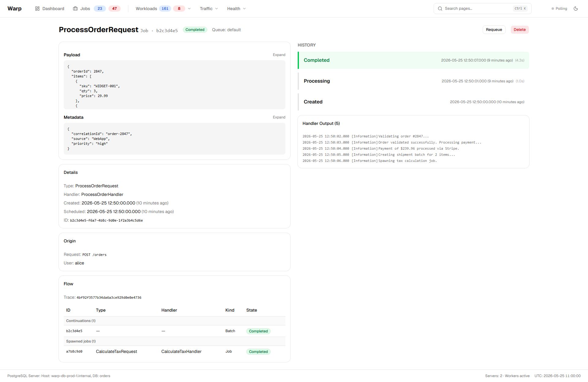Click the full job ID value
The image size is (588, 382).
106,220
